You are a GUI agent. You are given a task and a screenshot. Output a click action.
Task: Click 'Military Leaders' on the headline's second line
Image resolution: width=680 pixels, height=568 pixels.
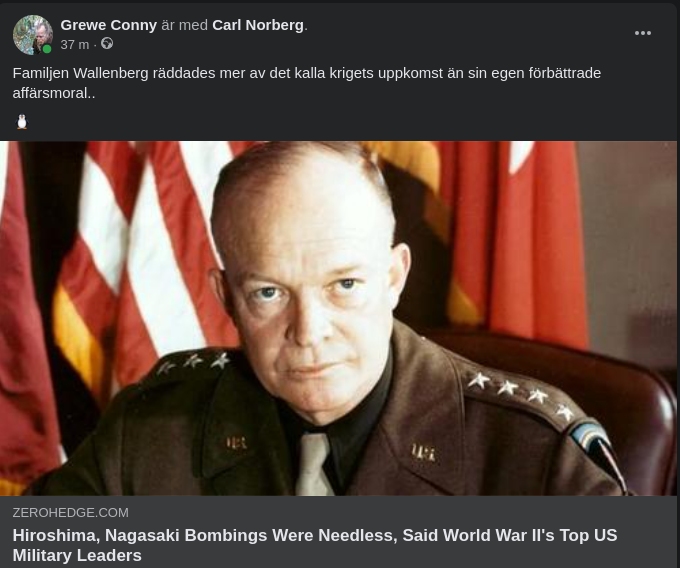[x=77, y=555]
